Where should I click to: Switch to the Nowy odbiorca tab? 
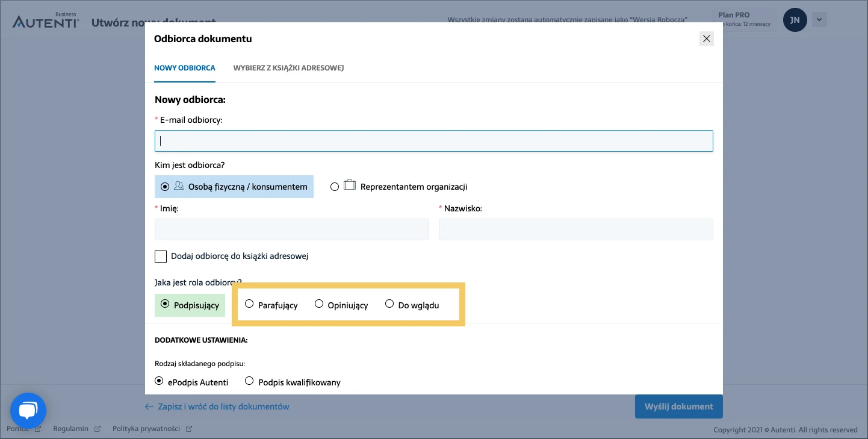tap(185, 68)
